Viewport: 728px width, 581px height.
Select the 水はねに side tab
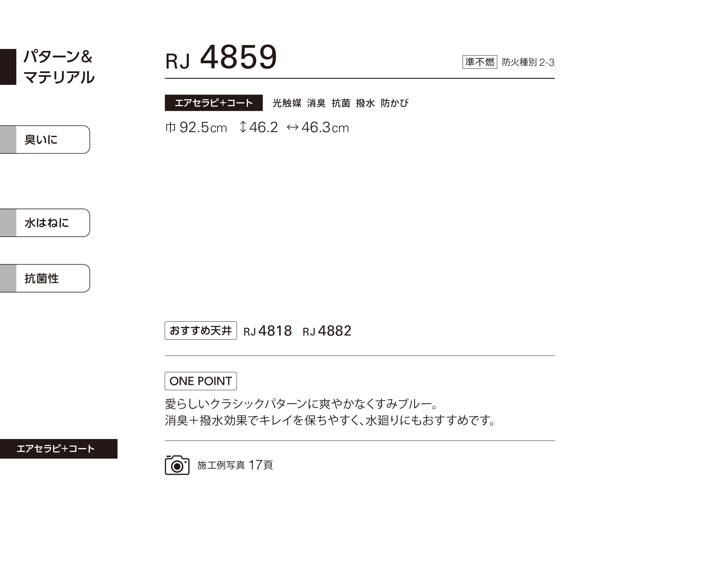pos(45,223)
